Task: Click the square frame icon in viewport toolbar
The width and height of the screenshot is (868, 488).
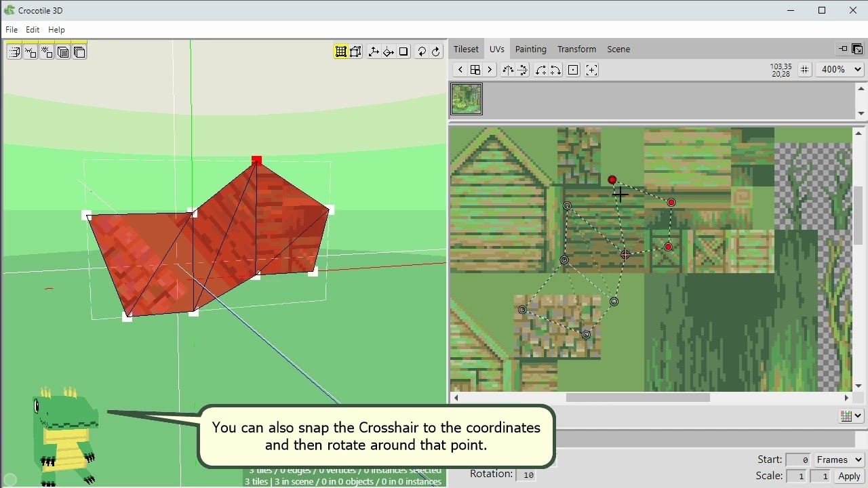Action: click(x=403, y=52)
